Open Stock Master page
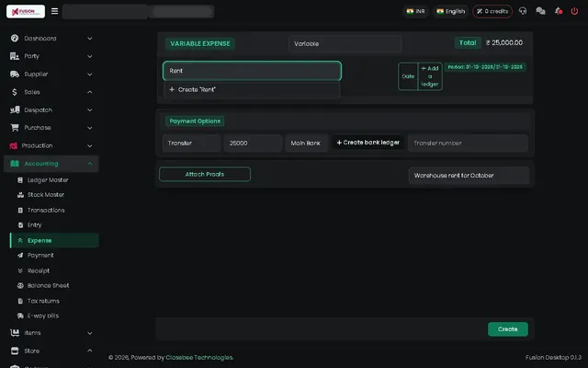This screenshot has height=368, width=588. [x=46, y=194]
